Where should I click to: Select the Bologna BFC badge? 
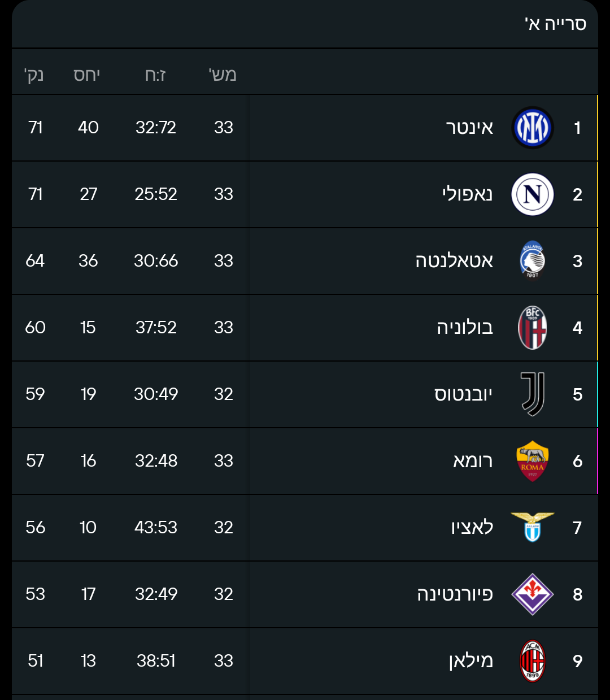(x=533, y=328)
